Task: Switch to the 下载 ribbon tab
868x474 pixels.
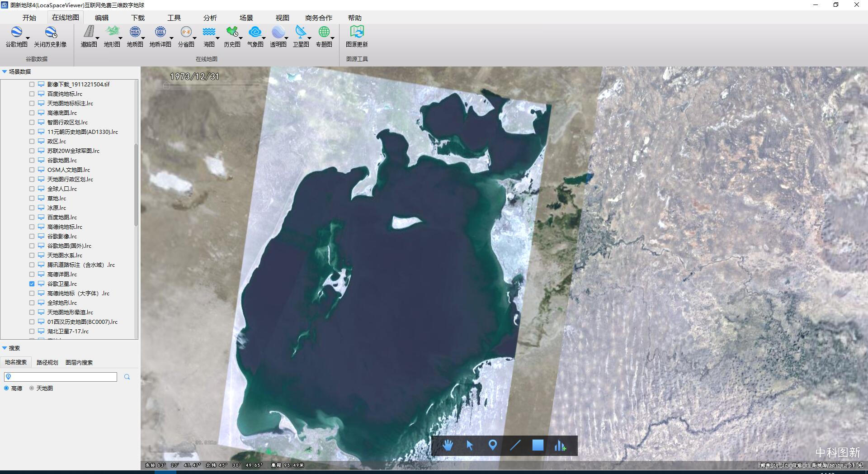Action: [138, 18]
